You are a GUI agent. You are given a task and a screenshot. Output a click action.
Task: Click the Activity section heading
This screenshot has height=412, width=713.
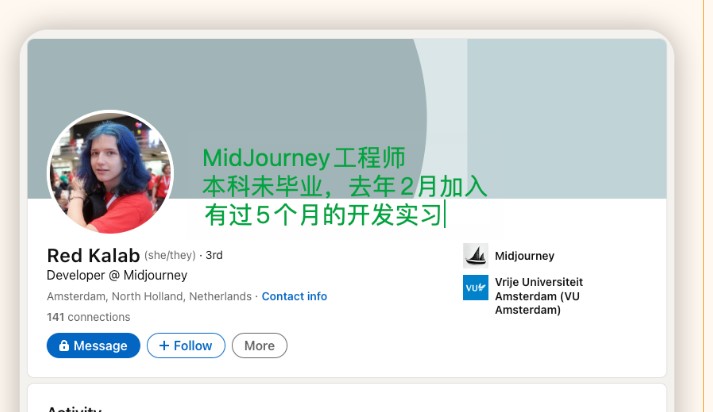74,408
